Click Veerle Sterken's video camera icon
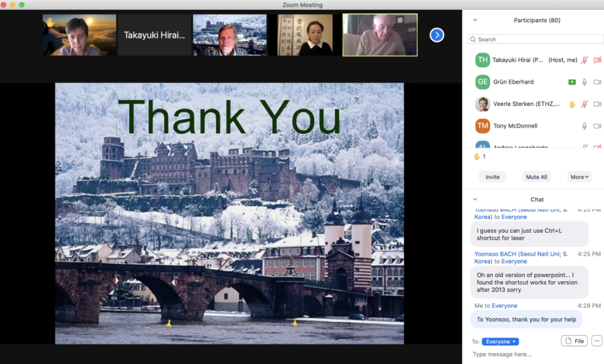Screen dimensions: 604x364 click(597, 104)
